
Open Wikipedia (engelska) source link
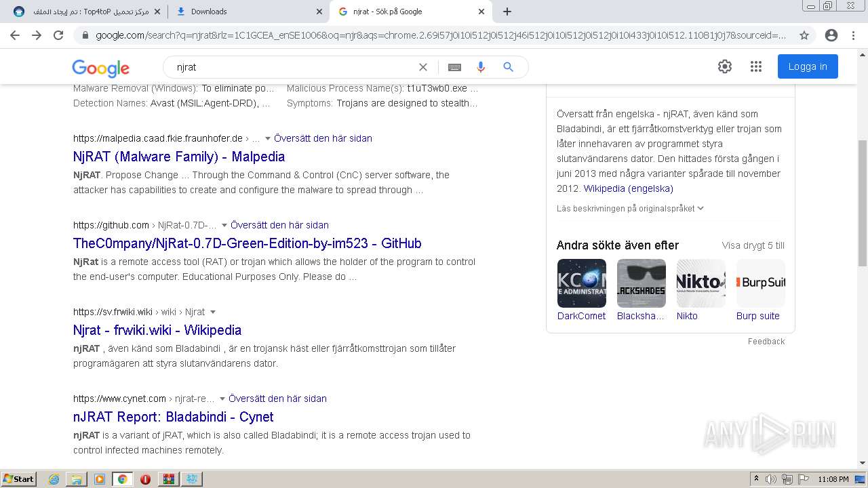coord(628,188)
